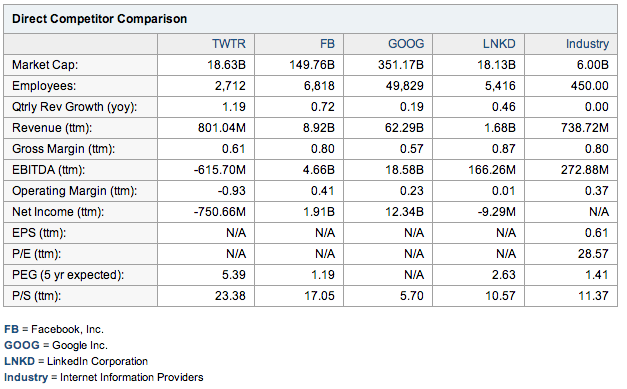Select the PEG (5 yr expected) label

[x=68, y=275]
